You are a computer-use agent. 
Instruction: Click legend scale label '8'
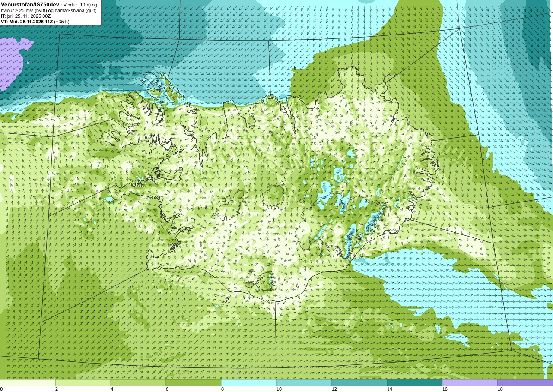click(222, 389)
